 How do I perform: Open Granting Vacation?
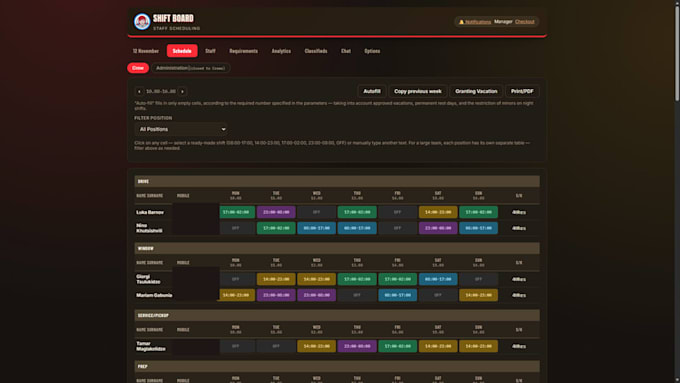(x=476, y=92)
